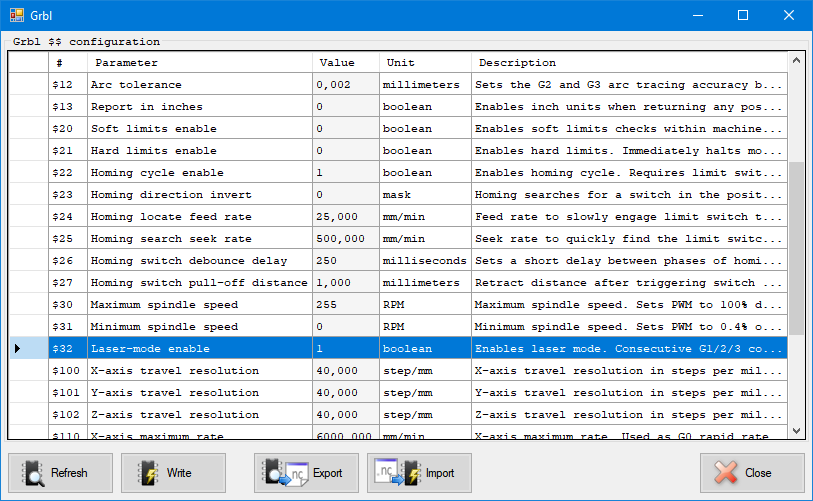The image size is (813, 501).
Task: Click the $13 number cell
Action: [68, 107]
